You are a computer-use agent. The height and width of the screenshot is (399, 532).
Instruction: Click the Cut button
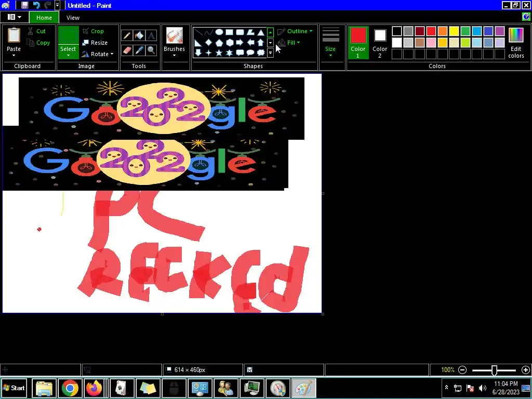(37, 31)
